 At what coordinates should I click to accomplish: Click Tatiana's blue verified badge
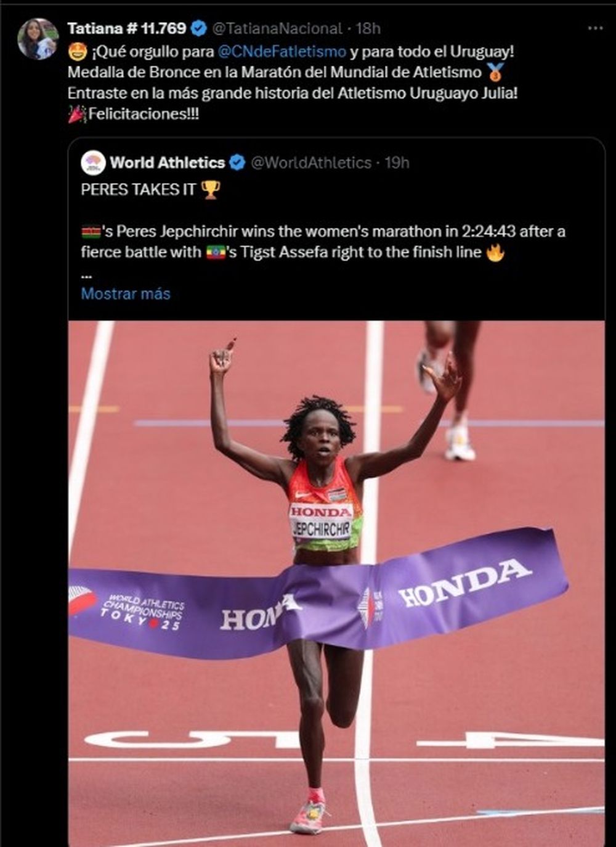point(199,28)
